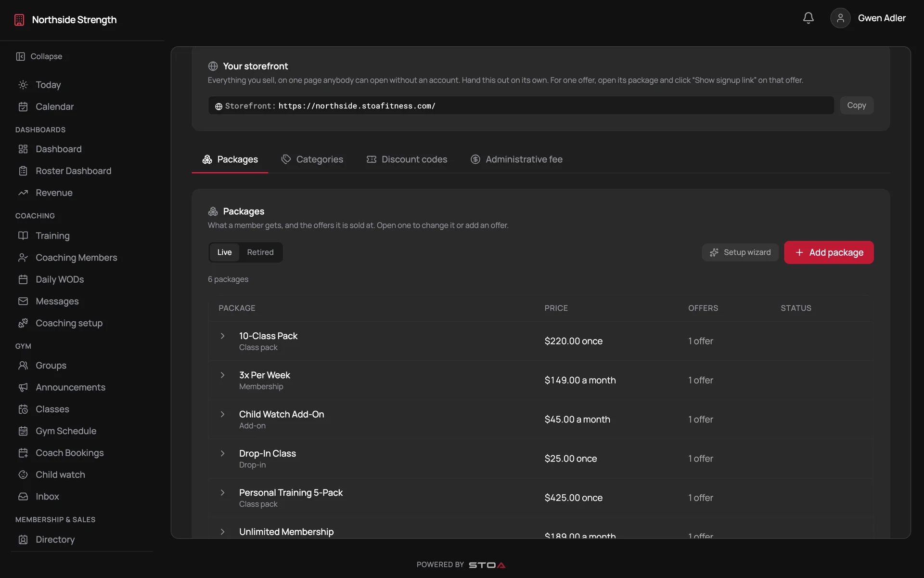Show Live packages

coord(224,252)
